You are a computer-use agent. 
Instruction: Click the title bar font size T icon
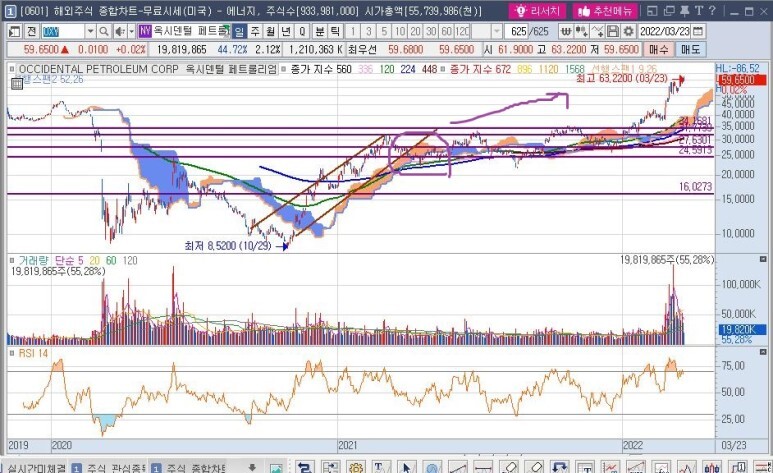click(699, 10)
